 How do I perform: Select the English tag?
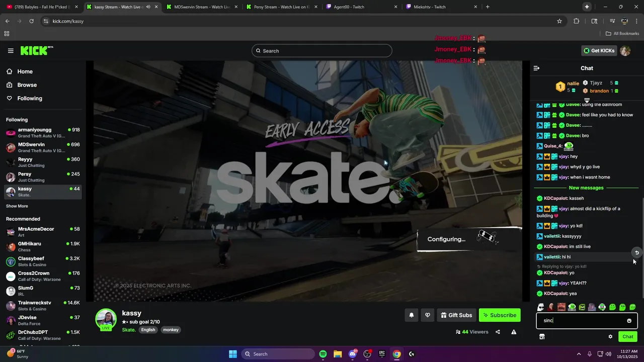[x=148, y=330]
